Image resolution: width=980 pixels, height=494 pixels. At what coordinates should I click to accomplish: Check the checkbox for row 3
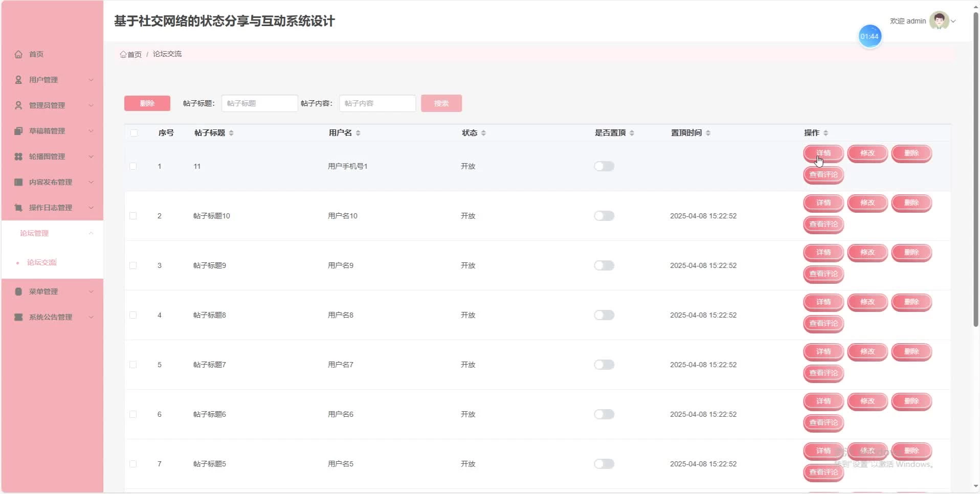point(133,265)
